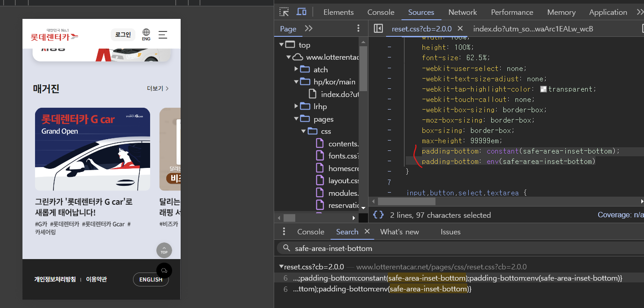The width and height of the screenshot is (644, 308).
Task: Open index.do file in tree
Action: pyautogui.click(x=334, y=94)
